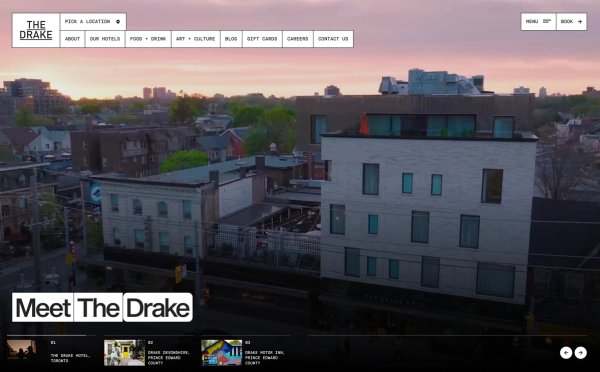Go to previous slide arrow

coord(566,352)
